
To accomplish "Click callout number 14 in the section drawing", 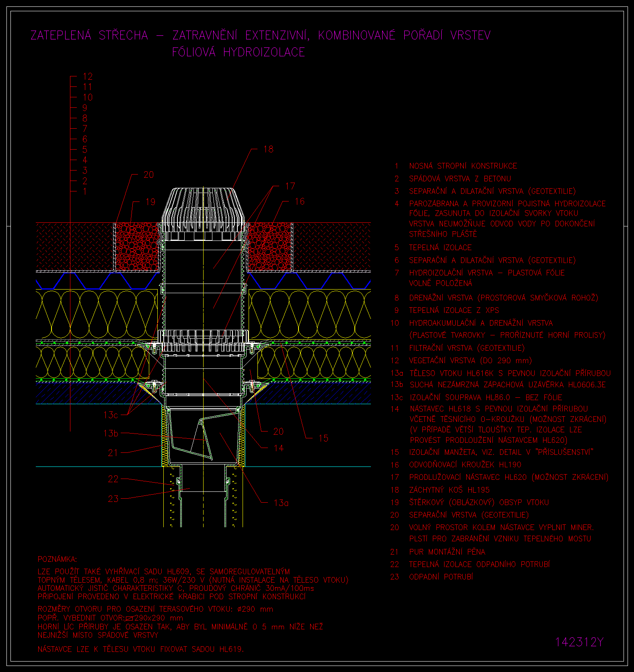I will tap(278, 448).
